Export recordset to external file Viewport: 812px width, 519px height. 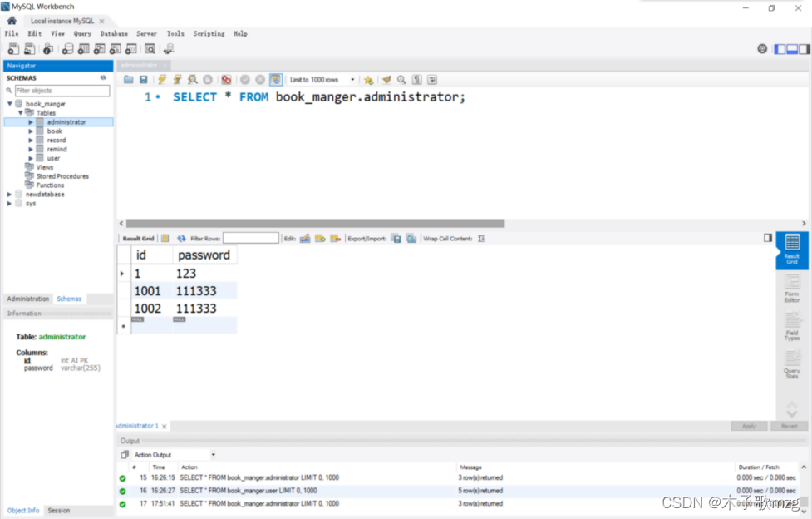396,239
